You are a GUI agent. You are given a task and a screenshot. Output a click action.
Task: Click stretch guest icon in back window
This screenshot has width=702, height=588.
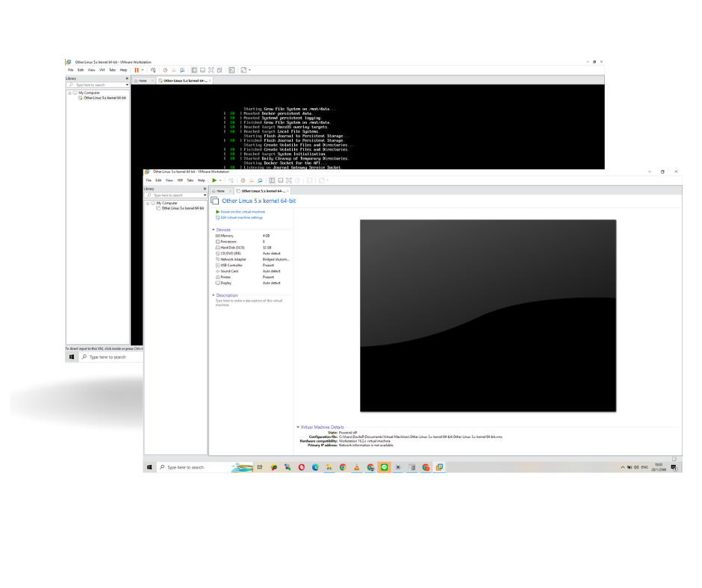tap(243, 70)
